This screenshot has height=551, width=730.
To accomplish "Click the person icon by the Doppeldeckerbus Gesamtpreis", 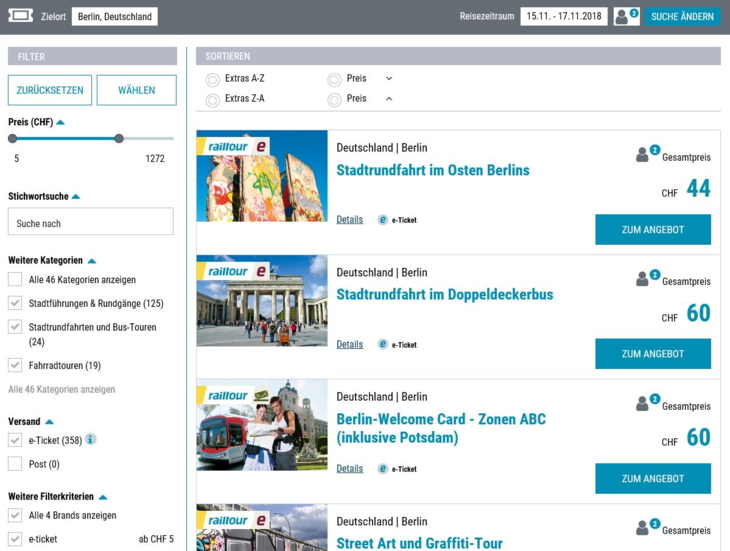I will click(644, 279).
